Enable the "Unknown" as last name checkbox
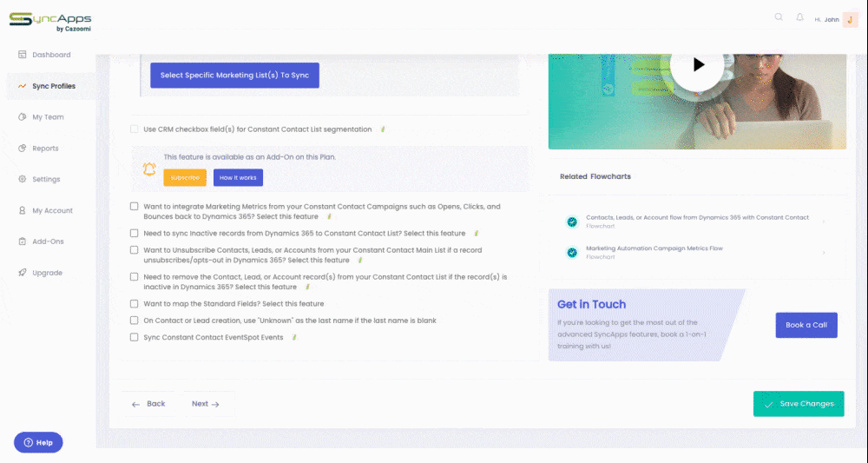 click(134, 321)
